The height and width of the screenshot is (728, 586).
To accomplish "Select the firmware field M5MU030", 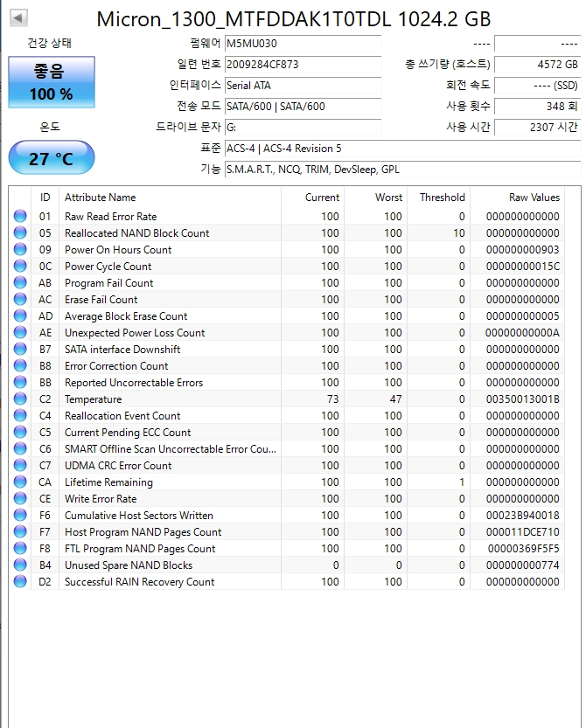I will (x=303, y=44).
